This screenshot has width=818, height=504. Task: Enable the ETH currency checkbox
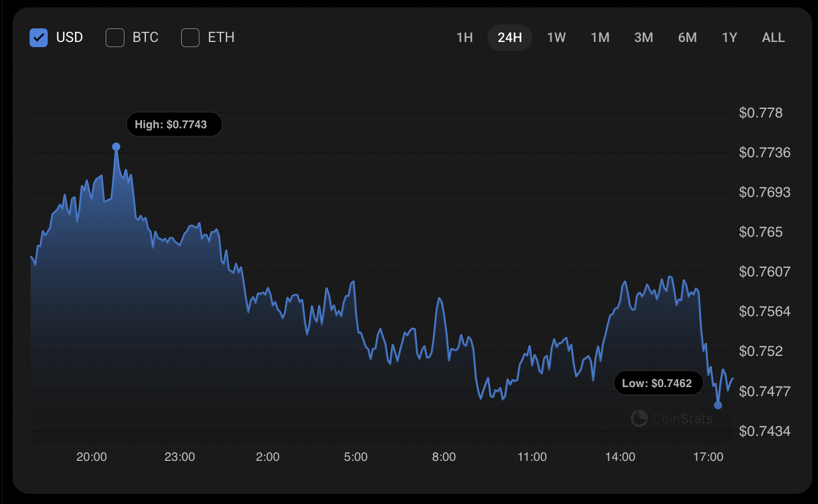tap(190, 38)
